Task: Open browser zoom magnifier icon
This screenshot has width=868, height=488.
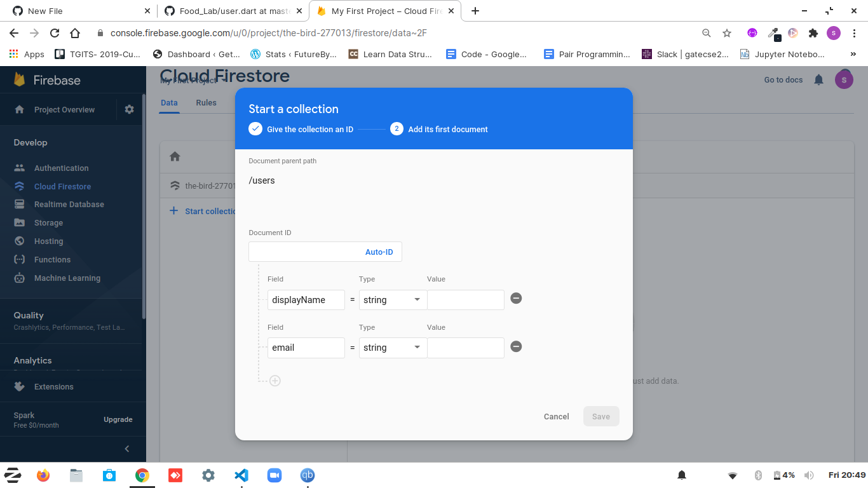Action: [707, 33]
